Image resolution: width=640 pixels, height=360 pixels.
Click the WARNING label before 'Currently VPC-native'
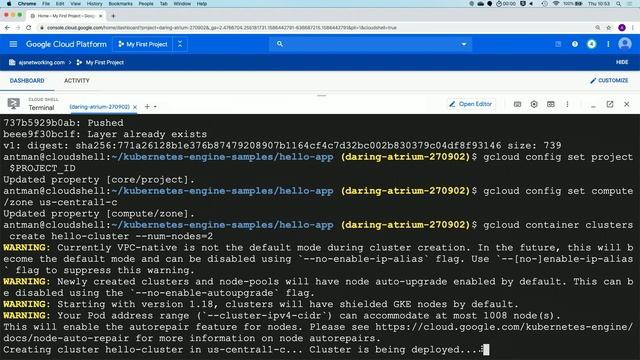[27, 248]
